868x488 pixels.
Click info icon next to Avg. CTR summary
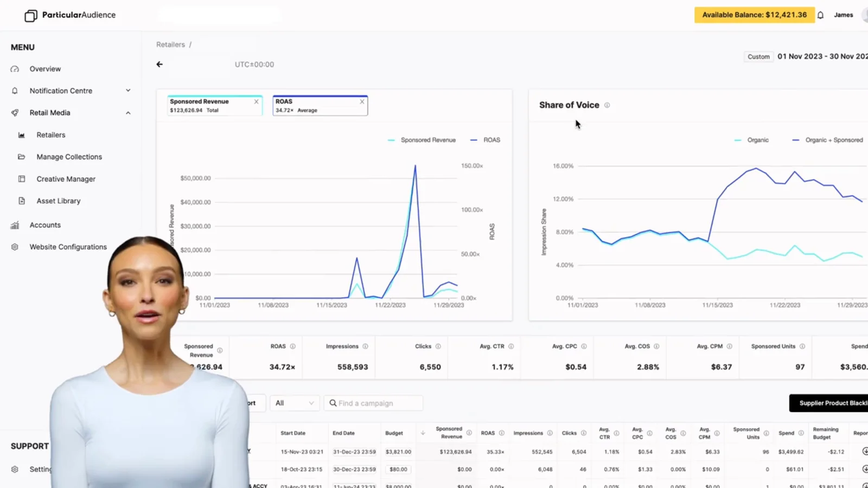click(511, 346)
